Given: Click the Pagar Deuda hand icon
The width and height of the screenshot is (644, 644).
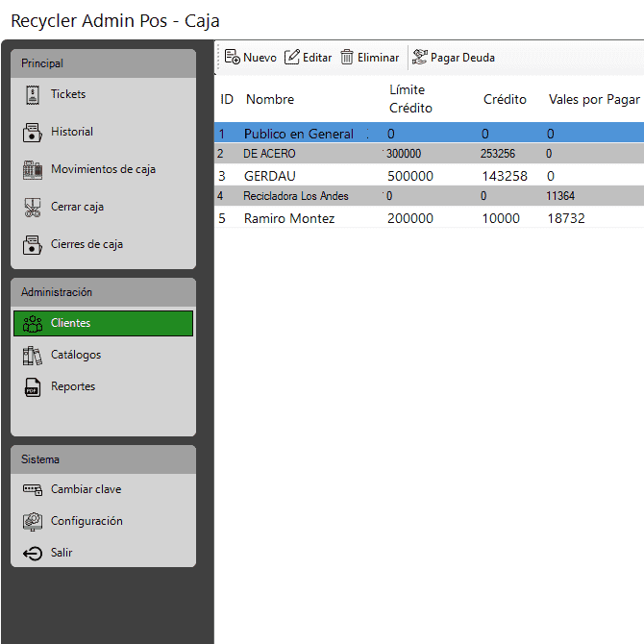Looking at the screenshot, I should 419,57.
